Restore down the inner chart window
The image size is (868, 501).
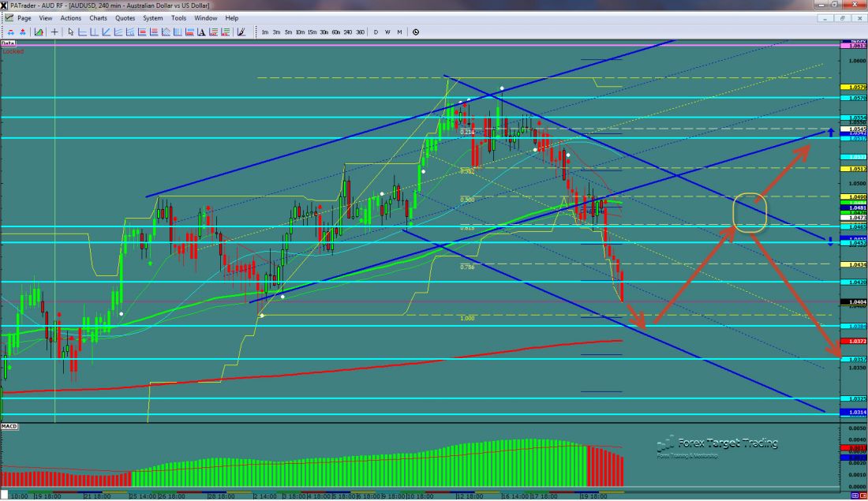843,17
